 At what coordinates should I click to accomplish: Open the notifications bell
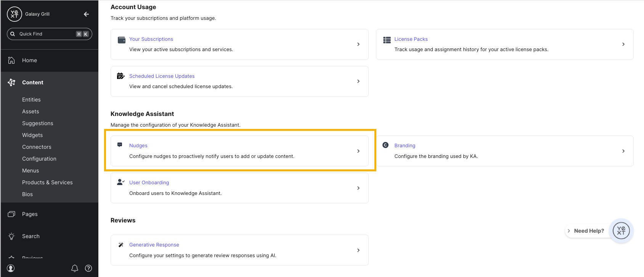75,268
